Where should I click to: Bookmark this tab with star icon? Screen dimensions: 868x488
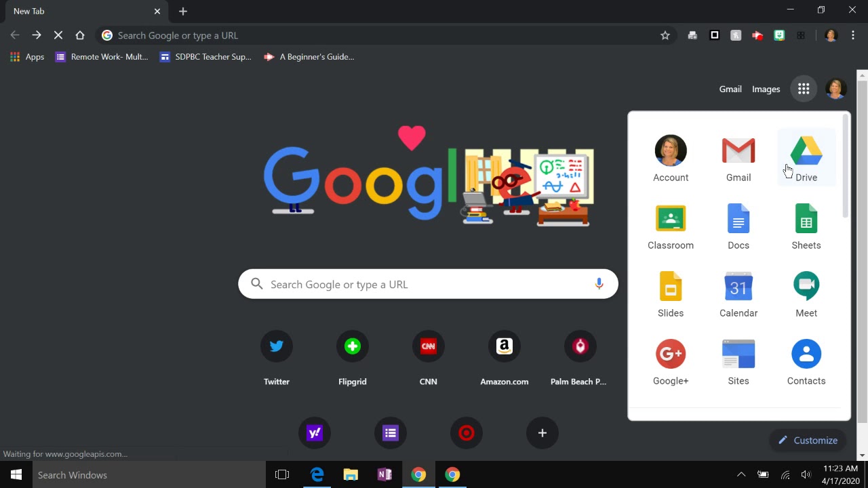(665, 35)
